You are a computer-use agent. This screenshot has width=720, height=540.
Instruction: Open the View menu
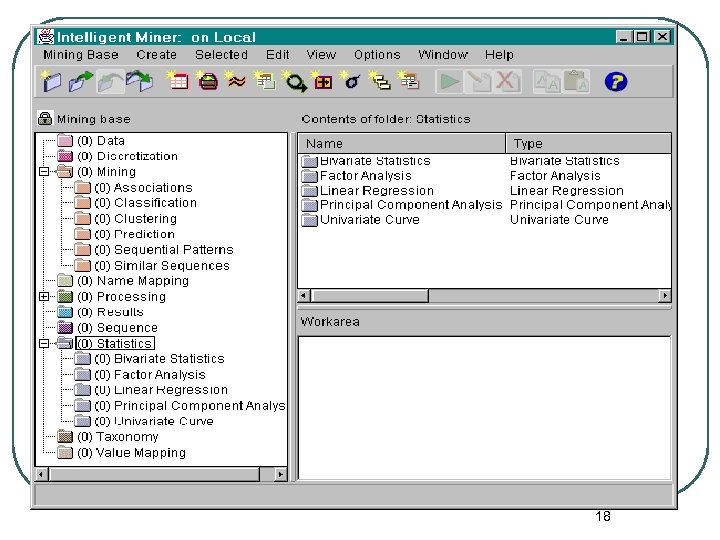click(x=321, y=55)
